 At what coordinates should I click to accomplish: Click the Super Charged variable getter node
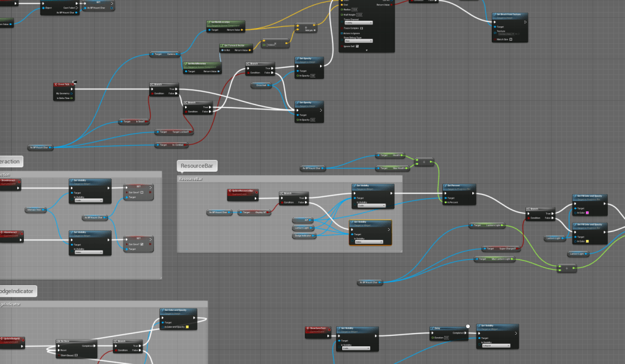[498, 249]
